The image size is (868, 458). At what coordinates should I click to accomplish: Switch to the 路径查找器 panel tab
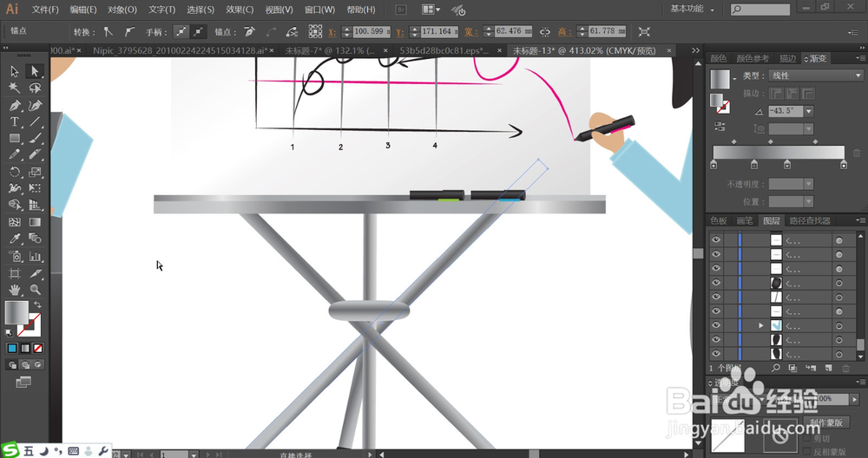(x=810, y=220)
